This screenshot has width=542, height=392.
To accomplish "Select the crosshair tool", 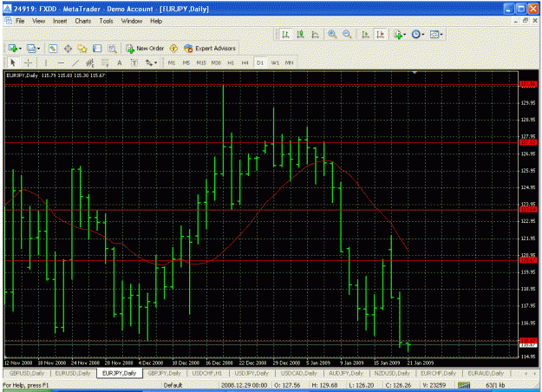I will tap(28, 62).
